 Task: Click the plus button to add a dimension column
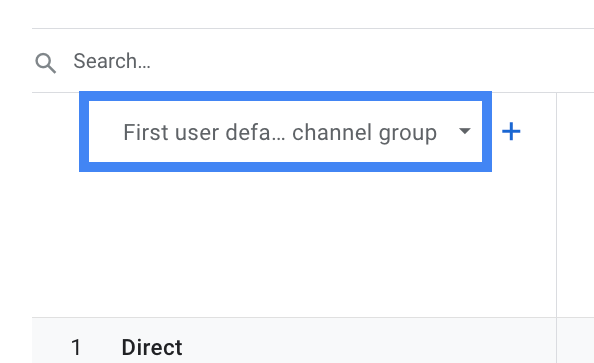click(511, 131)
